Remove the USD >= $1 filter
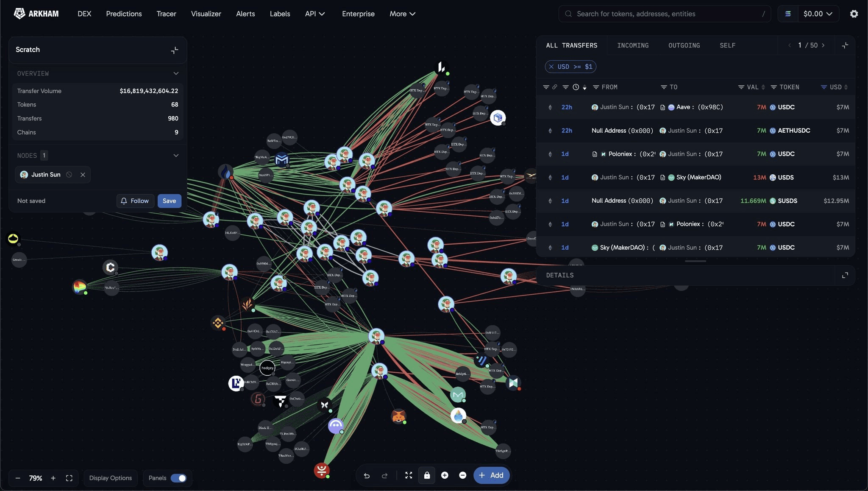Image resolution: width=868 pixels, height=491 pixels. click(551, 67)
